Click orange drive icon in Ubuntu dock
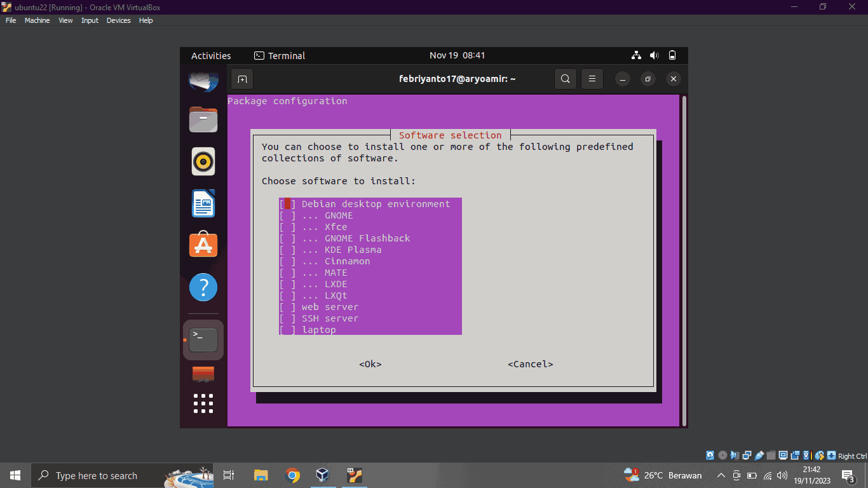This screenshot has width=868, height=488. pyautogui.click(x=203, y=374)
